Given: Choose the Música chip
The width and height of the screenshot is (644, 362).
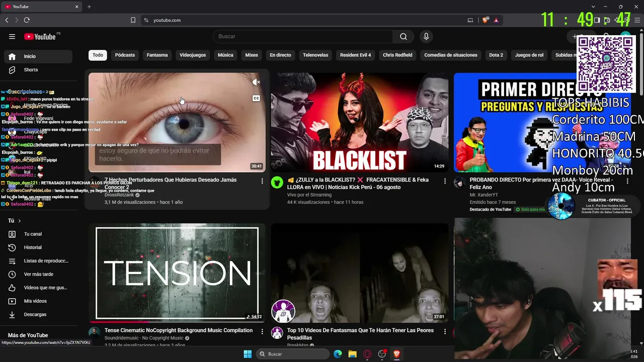Looking at the screenshot, I should [225, 55].
